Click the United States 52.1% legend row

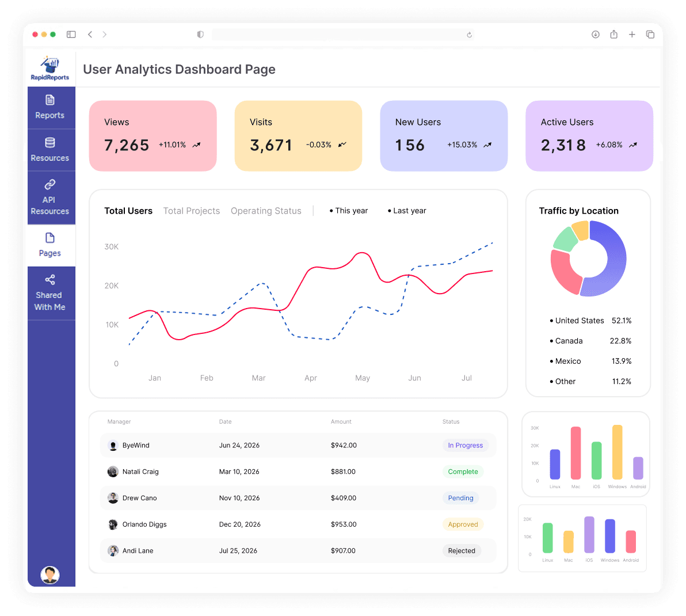(590, 321)
